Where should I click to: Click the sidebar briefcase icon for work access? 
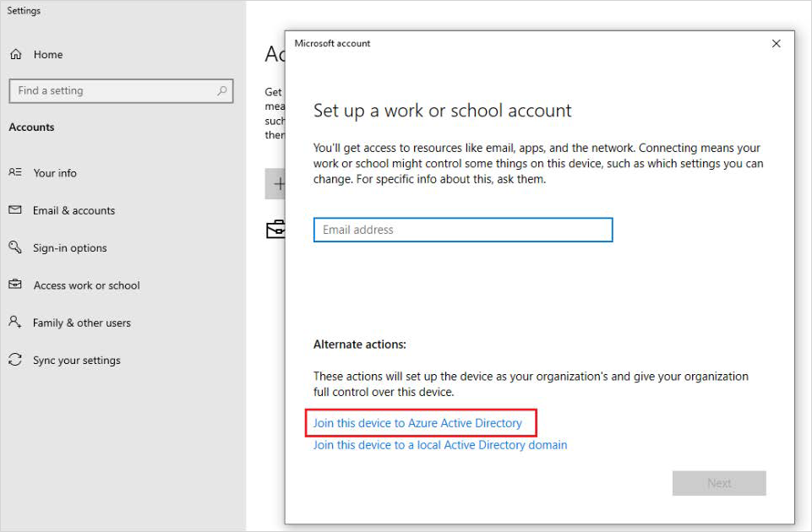(15, 285)
